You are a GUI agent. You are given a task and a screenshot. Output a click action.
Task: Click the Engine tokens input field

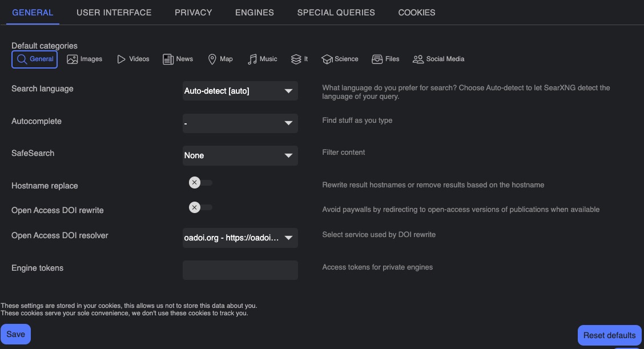click(x=240, y=270)
